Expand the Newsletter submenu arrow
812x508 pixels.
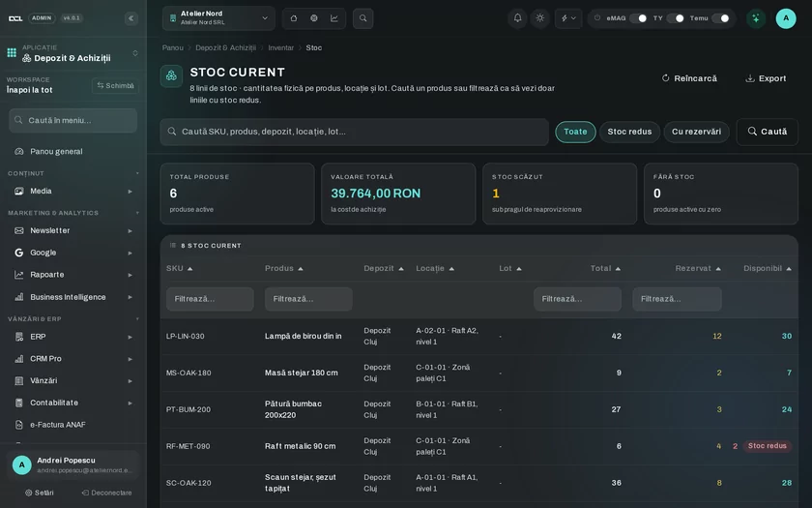130,230
